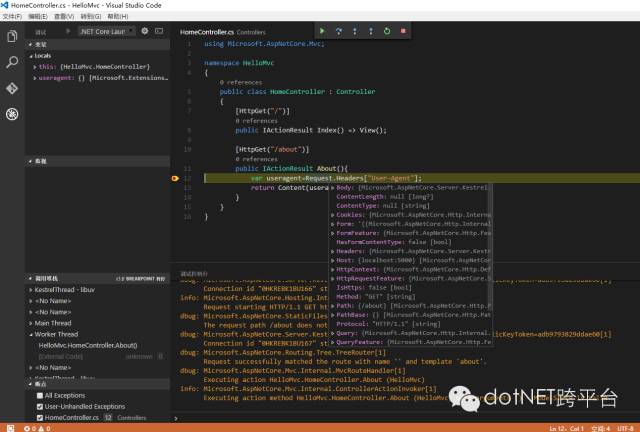
Task: Open the 文件(F) menu
Action: [x=12, y=16]
